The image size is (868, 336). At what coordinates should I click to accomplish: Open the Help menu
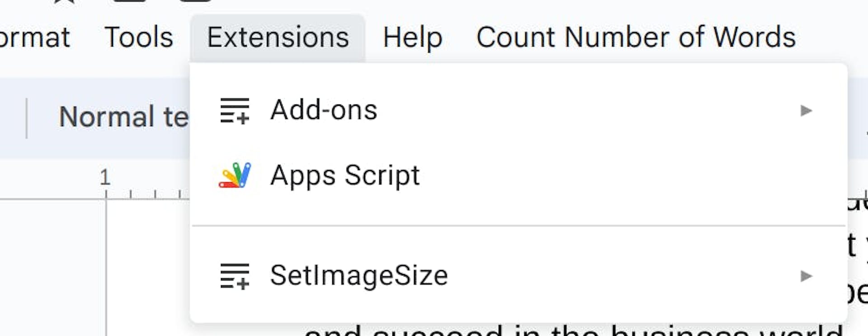412,37
